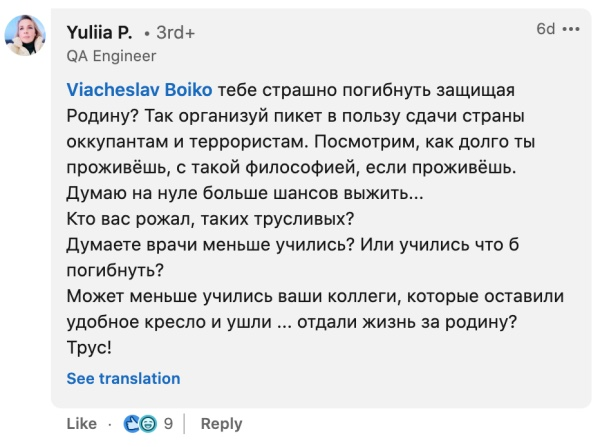This screenshot has height=447, width=600.
Task: Like Yuliia's comment
Action: tap(81, 424)
